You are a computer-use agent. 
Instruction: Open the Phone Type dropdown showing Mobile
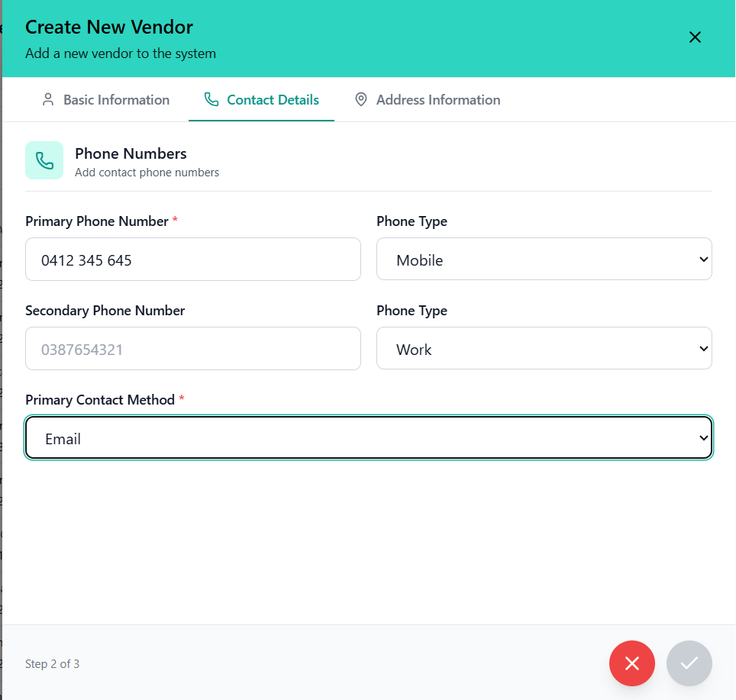[x=544, y=259]
